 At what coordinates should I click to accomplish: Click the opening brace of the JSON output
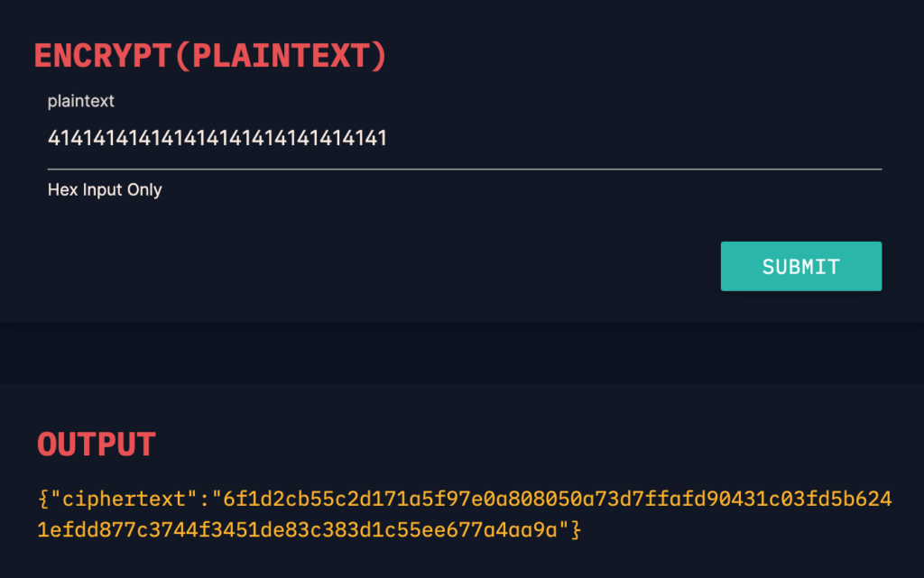coord(43,499)
